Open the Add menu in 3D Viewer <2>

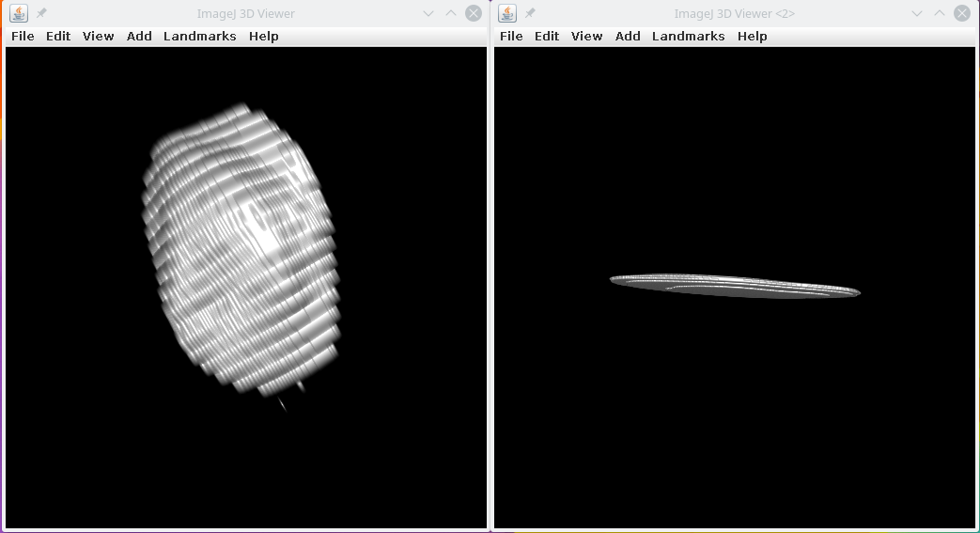pyautogui.click(x=628, y=36)
